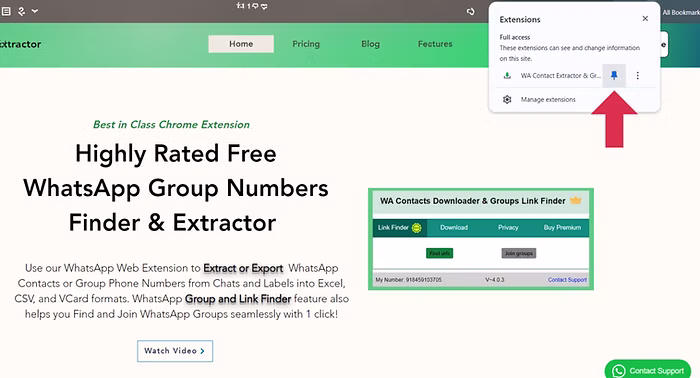
Task: Close the Extensions popup
Action: [x=645, y=19]
